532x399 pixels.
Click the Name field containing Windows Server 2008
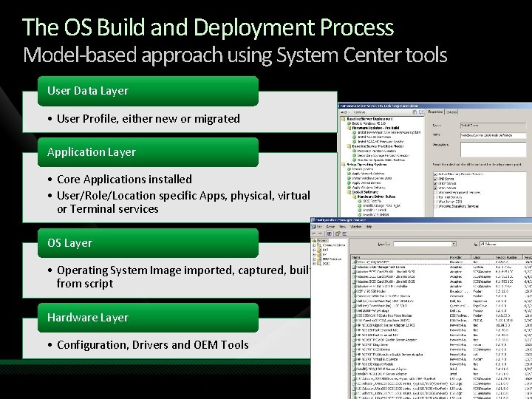[x=493, y=135]
